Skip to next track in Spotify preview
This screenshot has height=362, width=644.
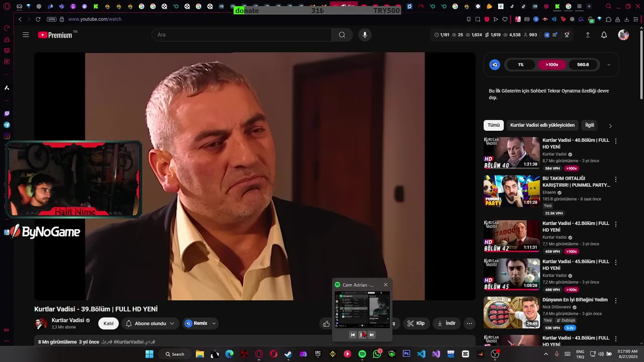point(372,335)
